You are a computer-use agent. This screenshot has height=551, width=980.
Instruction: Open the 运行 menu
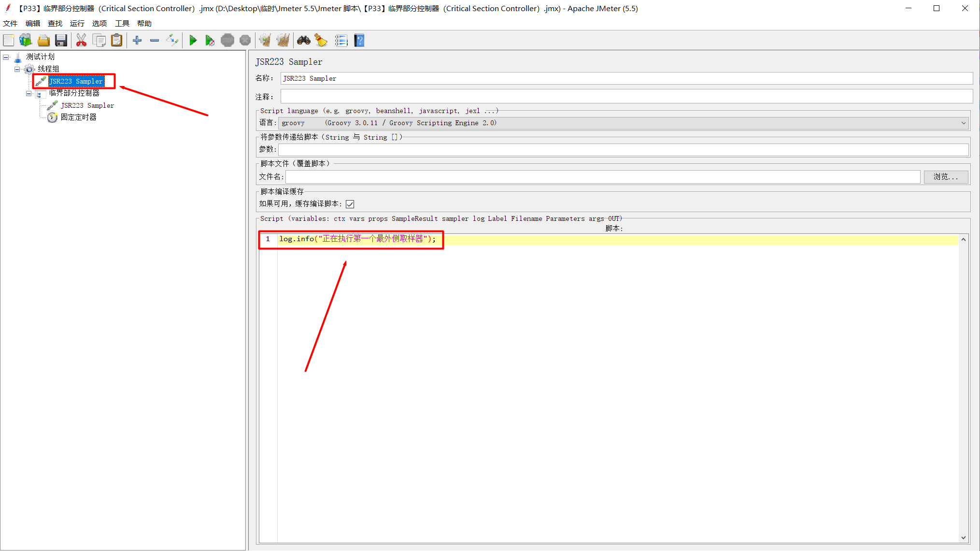pos(77,24)
